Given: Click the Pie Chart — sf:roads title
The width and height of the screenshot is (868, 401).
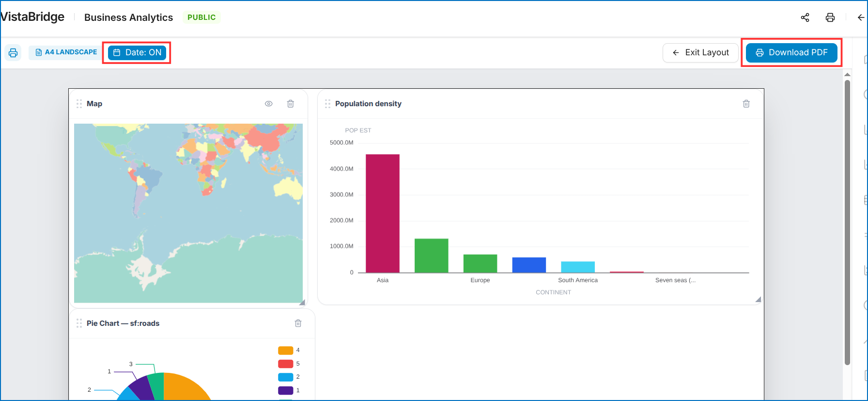Looking at the screenshot, I should tap(123, 323).
